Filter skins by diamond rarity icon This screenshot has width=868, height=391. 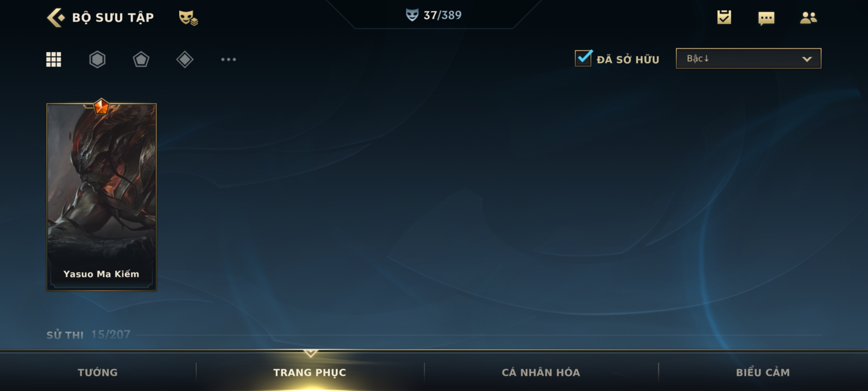(185, 59)
